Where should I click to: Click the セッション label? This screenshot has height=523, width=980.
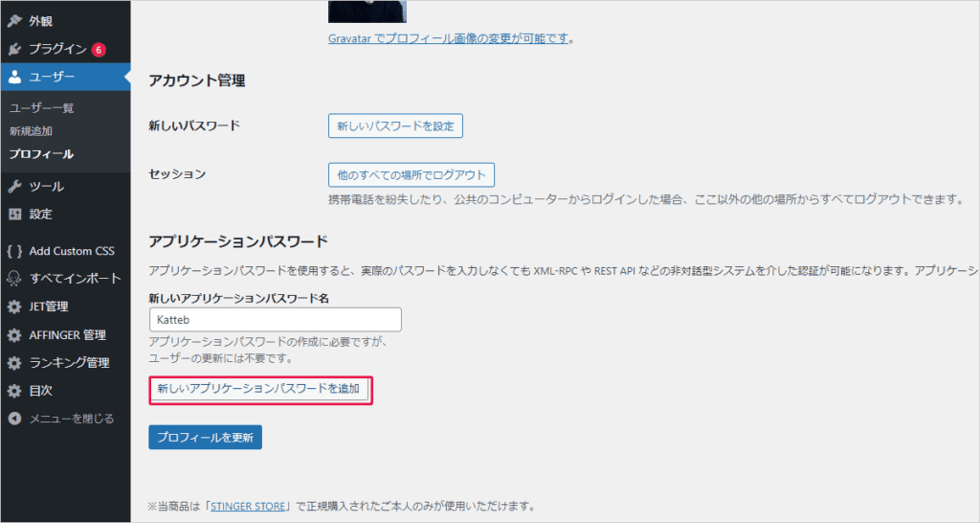click(177, 174)
